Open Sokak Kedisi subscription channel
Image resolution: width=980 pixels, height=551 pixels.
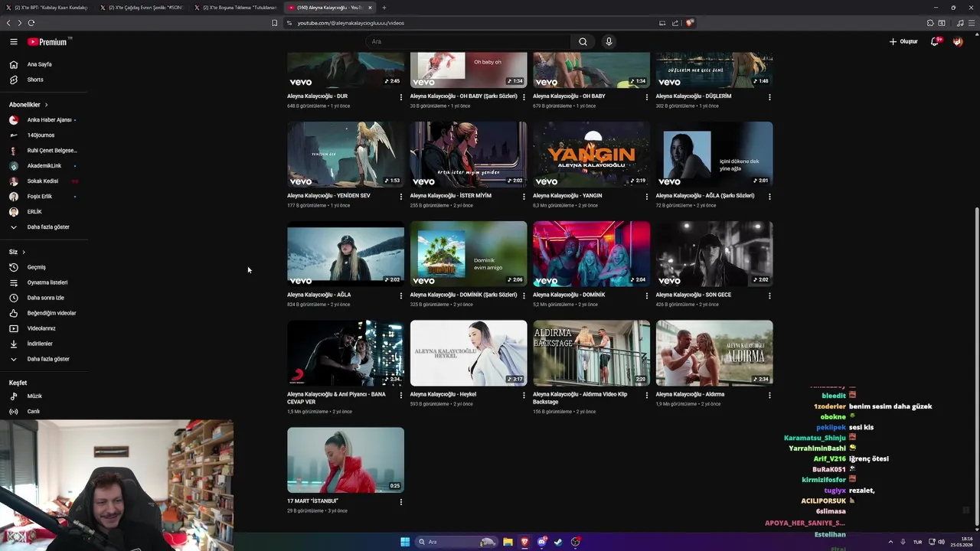pyautogui.click(x=44, y=181)
